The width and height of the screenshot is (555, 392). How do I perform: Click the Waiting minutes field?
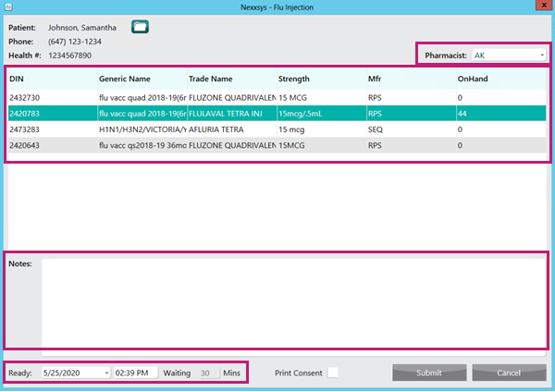coord(205,373)
